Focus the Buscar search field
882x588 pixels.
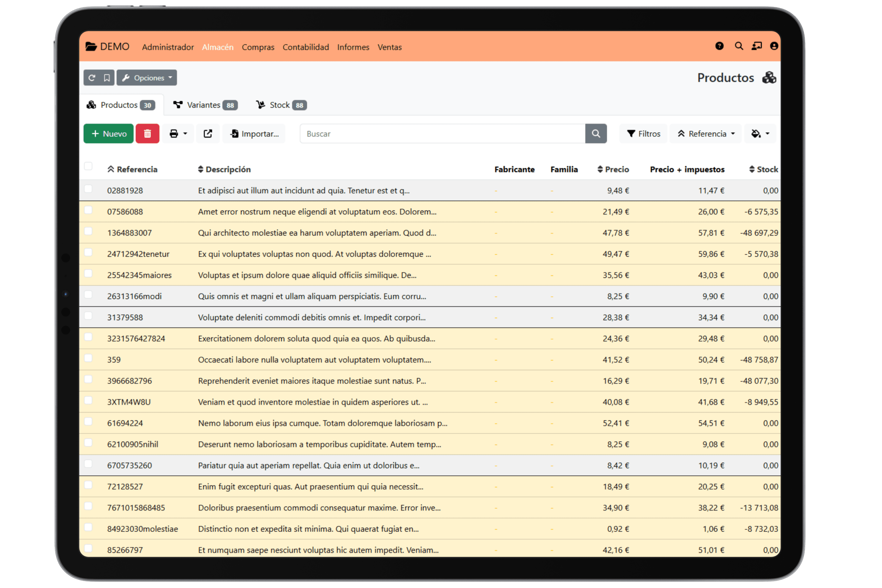pos(442,134)
